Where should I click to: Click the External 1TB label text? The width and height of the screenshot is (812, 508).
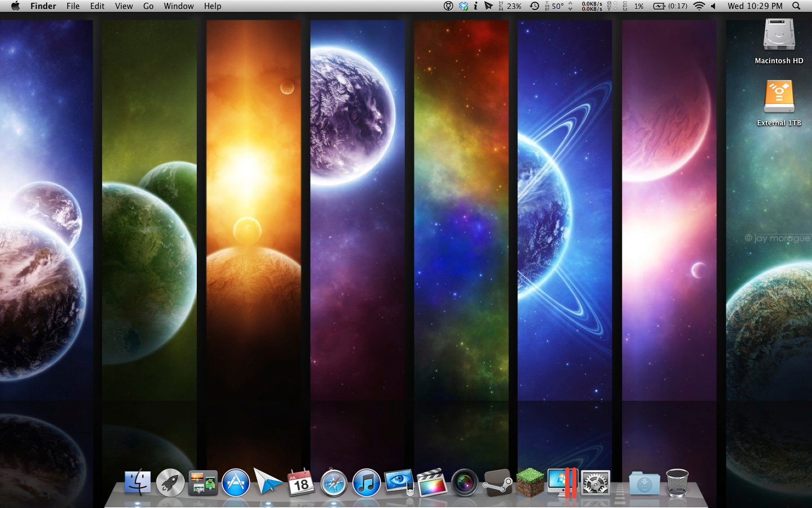click(779, 123)
